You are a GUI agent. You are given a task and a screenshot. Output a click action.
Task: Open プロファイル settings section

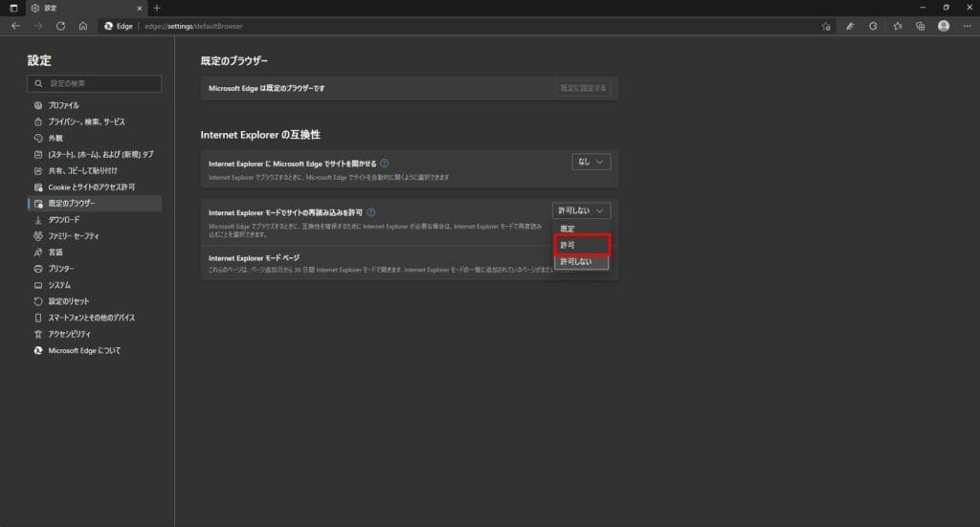coord(95,105)
